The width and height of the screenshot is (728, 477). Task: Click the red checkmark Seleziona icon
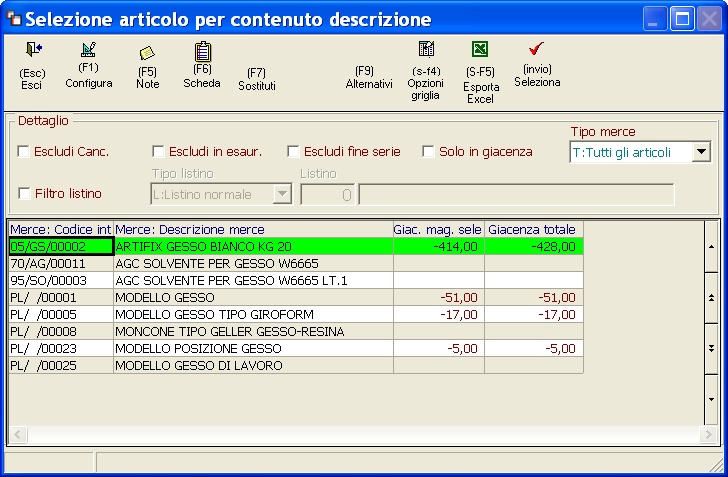pos(536,48)
